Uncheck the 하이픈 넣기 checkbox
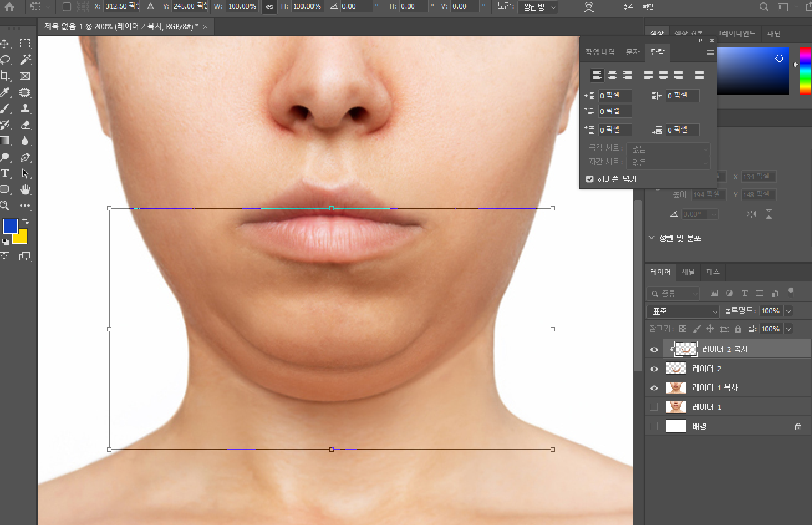Viewport: 812px width, 525px height. click(x=589, y=179)
